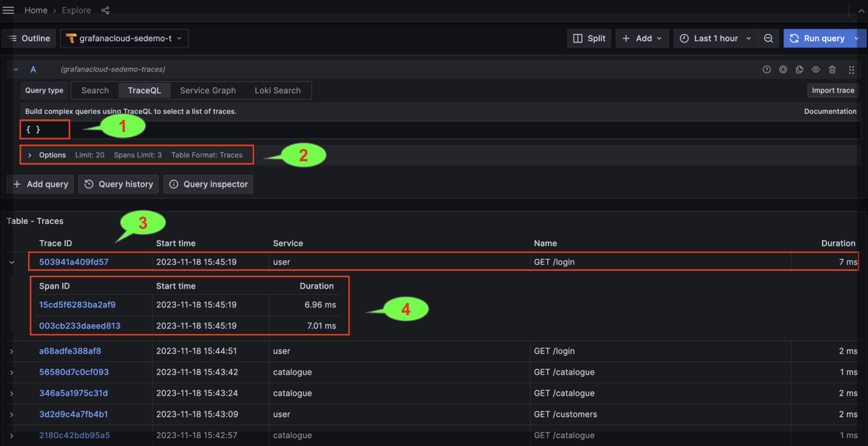This screenshot has width=868, height=446.
Task: Open Query history
Action: pos(118,184)
